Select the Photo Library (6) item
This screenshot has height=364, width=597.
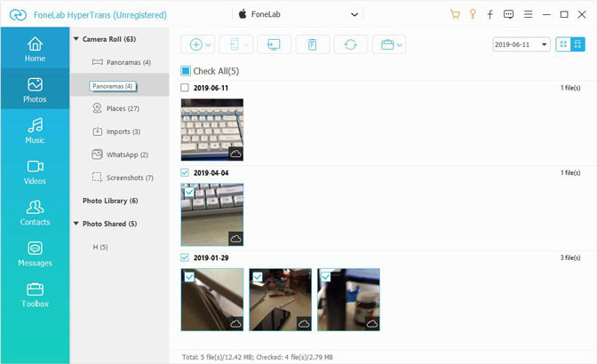110,201
